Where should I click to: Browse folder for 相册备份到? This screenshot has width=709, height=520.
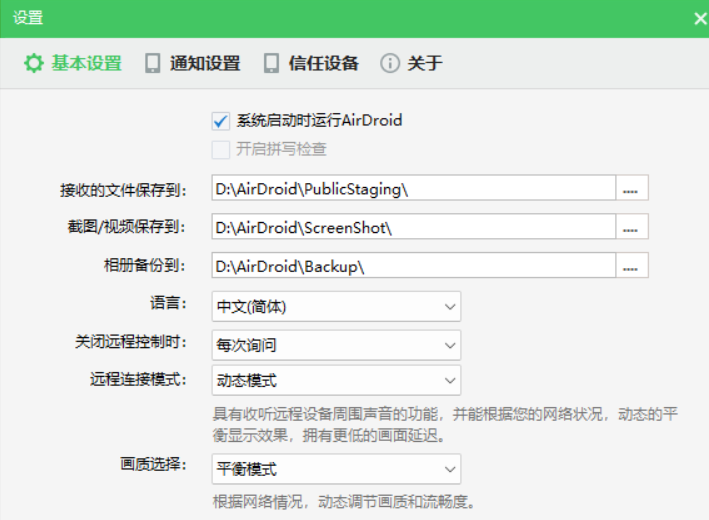pyautogui.click(x=632, y=265)
